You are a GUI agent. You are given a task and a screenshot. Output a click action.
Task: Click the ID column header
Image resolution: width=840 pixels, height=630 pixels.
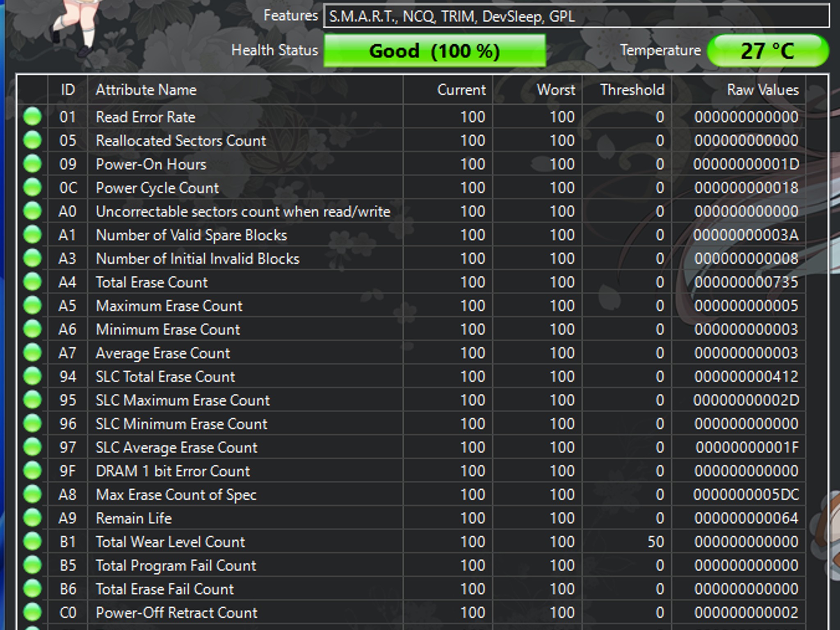[68, 90]
